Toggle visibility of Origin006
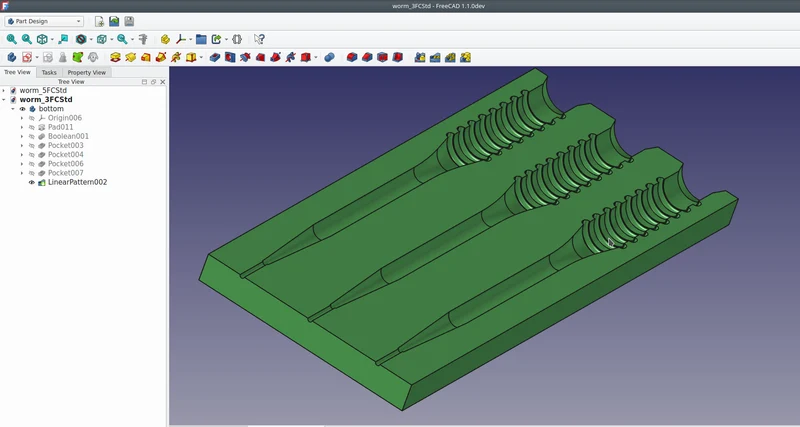 32,118
